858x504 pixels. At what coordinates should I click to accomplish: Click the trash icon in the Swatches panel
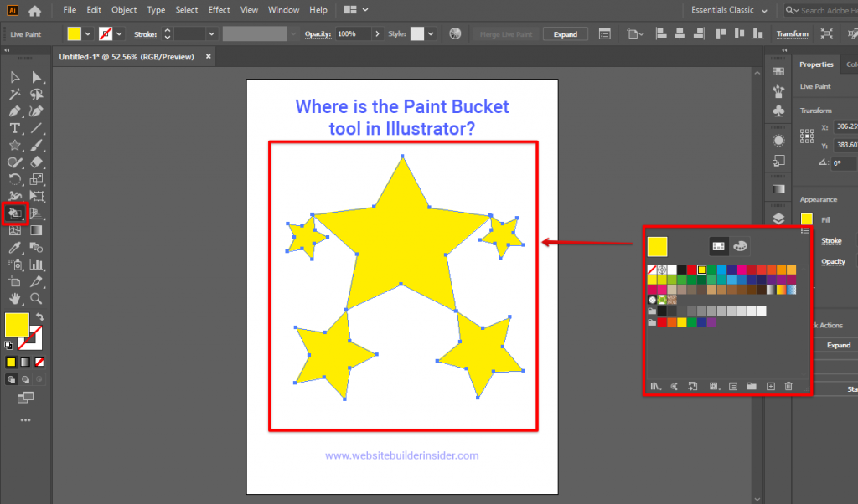[x=788, y=386]
